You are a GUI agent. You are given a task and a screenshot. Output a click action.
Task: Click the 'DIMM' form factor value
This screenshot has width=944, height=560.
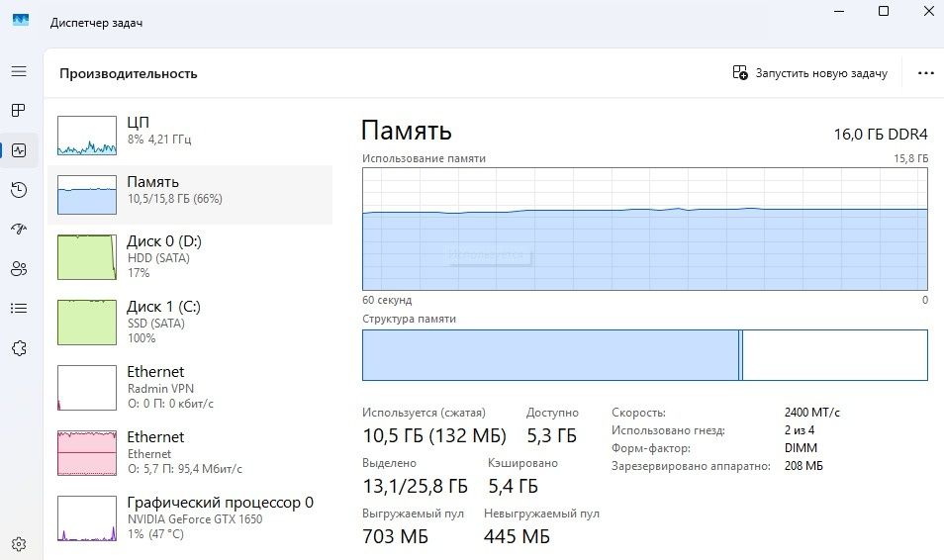tap(801, 448)
